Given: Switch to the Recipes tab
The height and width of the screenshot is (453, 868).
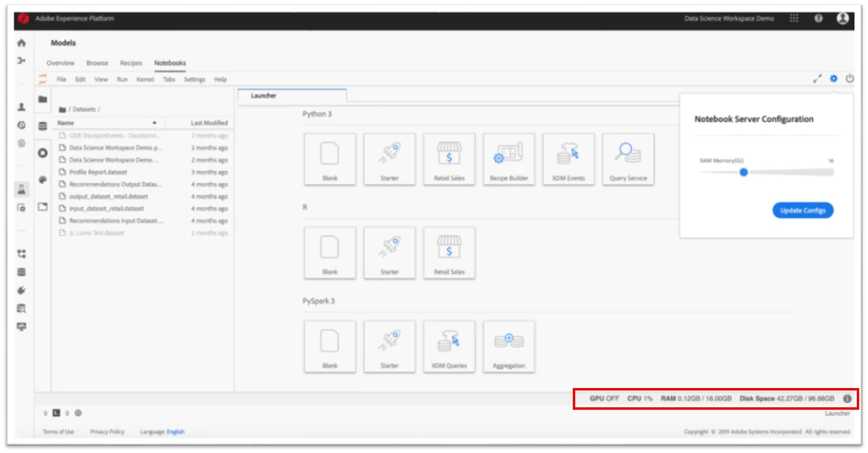Looking at the screenshot, I should pos(132,63).
